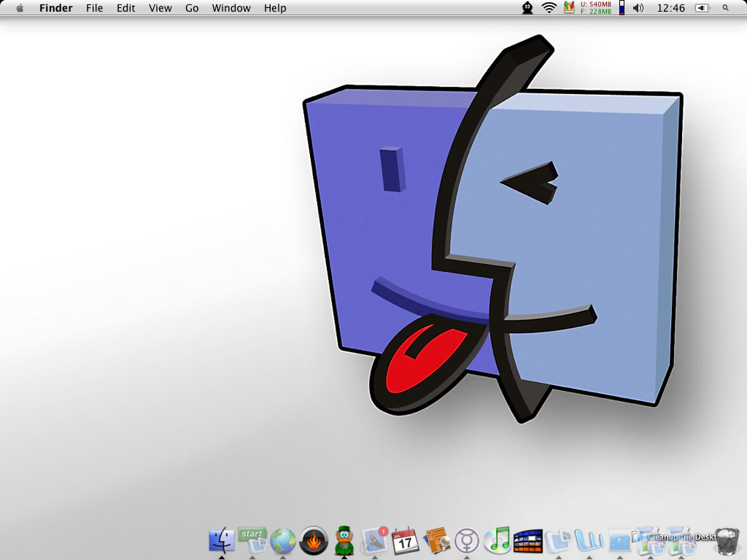The width and height of the screenshot is (747, 560).
Task: Open Mail with the unread badge
Action: [x=375, y=541]
